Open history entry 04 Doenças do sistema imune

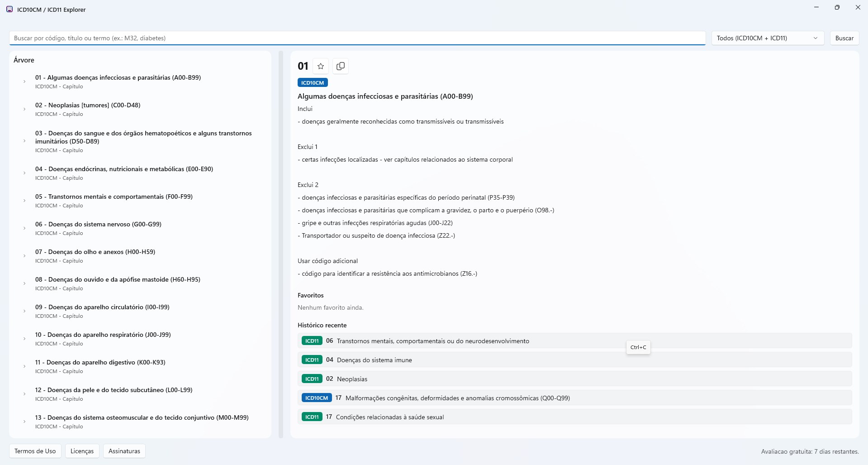pos(574,360)
